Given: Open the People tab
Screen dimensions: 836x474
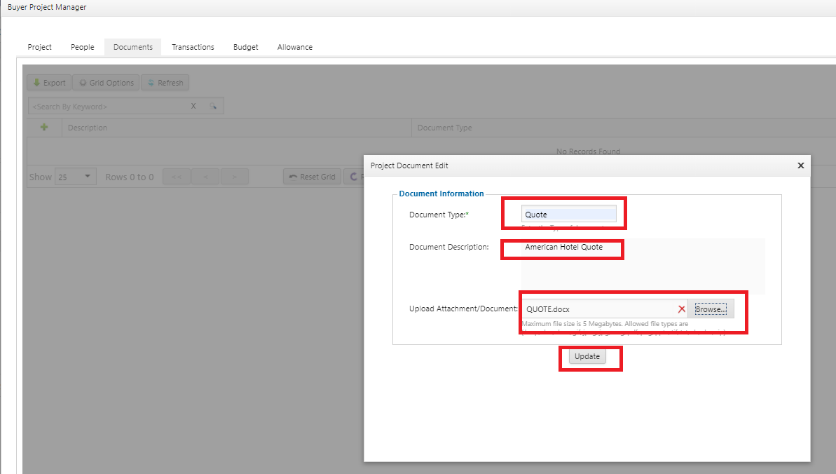Looking at the screenshot, I should pos(82,47).
